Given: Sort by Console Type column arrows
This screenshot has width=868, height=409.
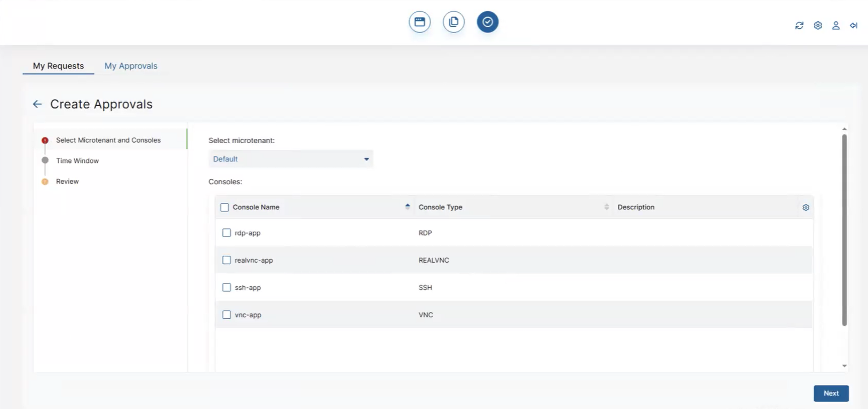Looking at the screenshot, I should (x=607, y=207).
